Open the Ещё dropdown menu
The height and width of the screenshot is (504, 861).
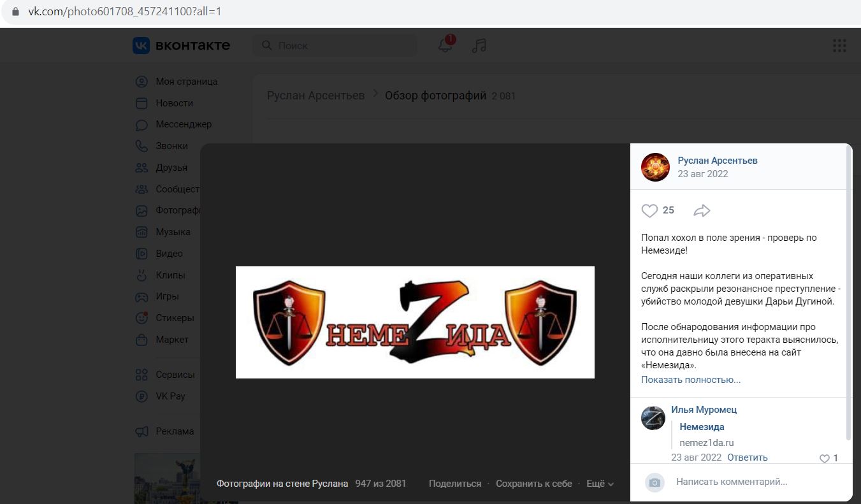coord(600,484)
